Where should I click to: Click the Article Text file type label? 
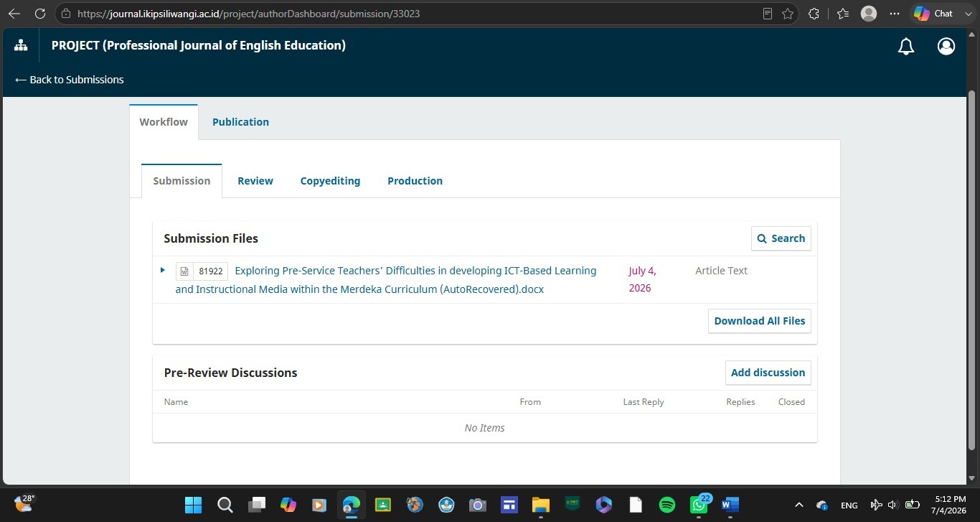[721, 271]
